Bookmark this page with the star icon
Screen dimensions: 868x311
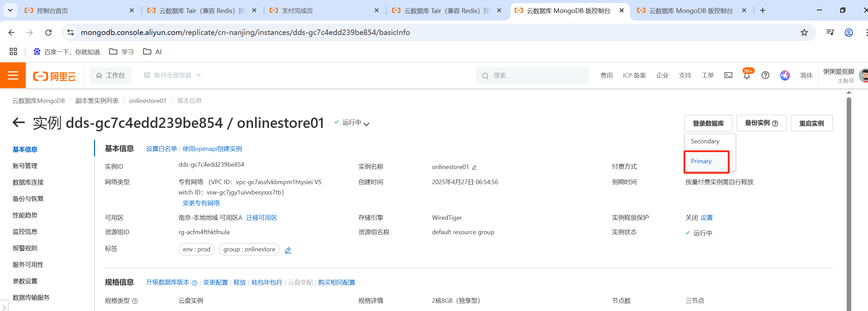(804, 32)
